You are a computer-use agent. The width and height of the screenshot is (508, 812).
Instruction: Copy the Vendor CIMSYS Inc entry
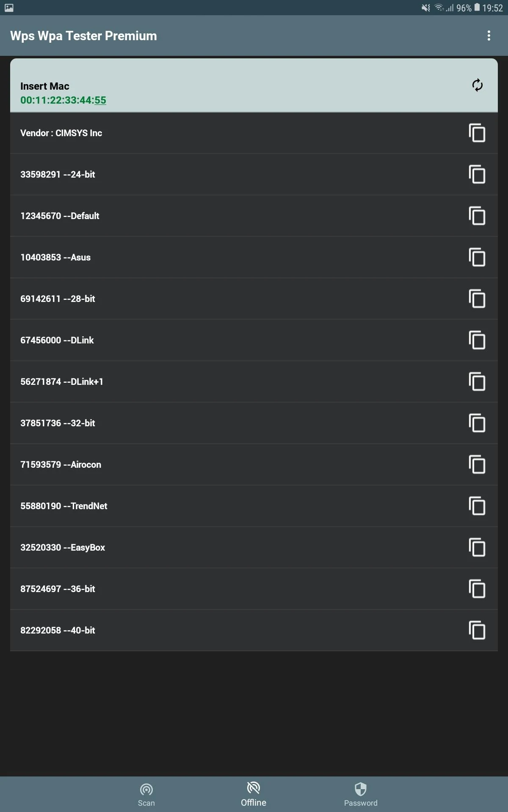tap(477, 133)
